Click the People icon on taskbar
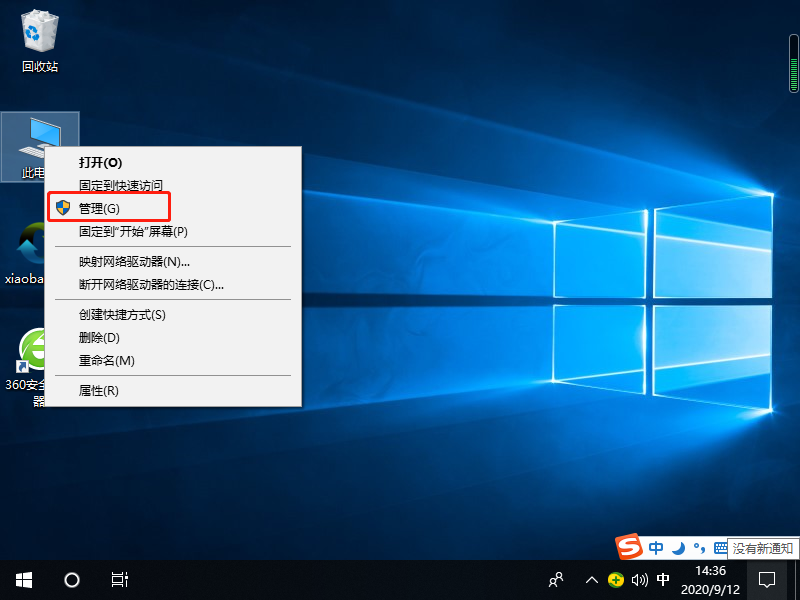Viewport: 800px width, 600px height. [556, 580]
